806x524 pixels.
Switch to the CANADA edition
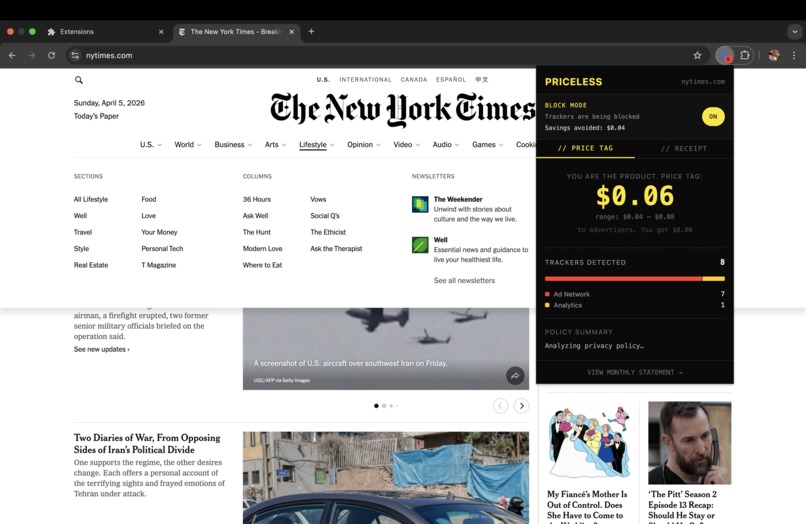(x=414, y=80)
